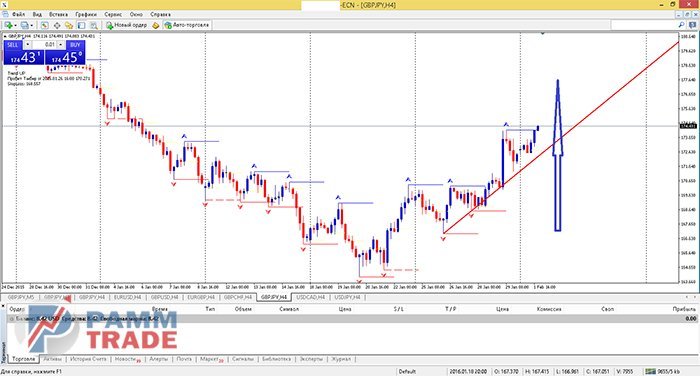Toggle the Terminal panel toolbar icon

[81, 25]
